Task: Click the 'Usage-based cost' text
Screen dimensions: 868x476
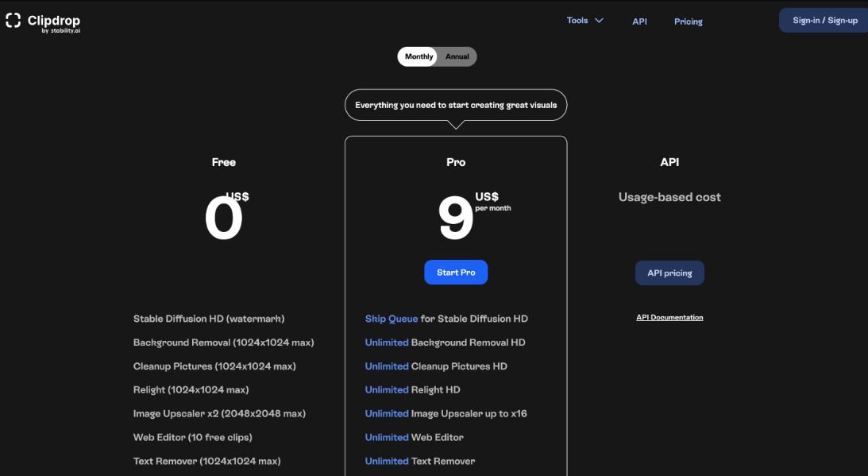Action: click(669, 197)
